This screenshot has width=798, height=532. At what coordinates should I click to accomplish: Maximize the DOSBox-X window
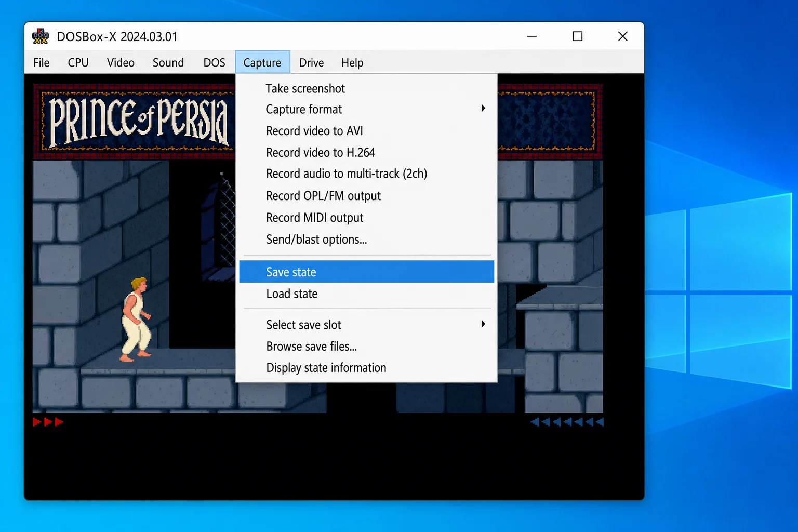(577, 36)
